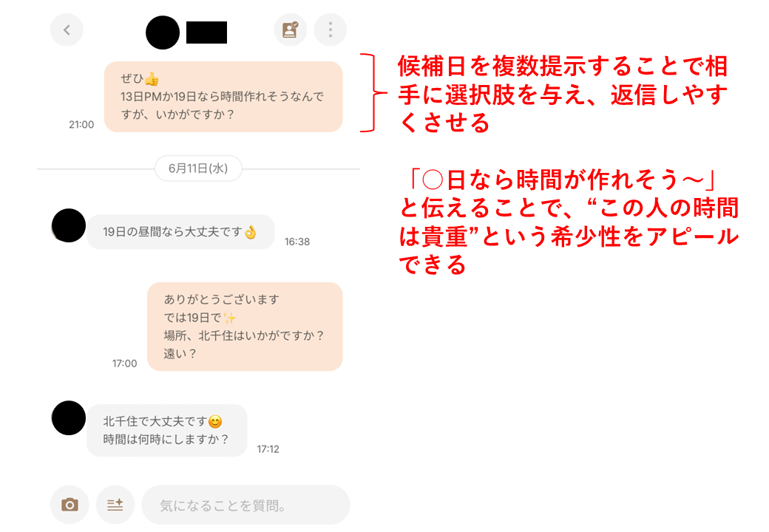Select the 'ありがとうございます では19日で' bubble

[245, 327]
